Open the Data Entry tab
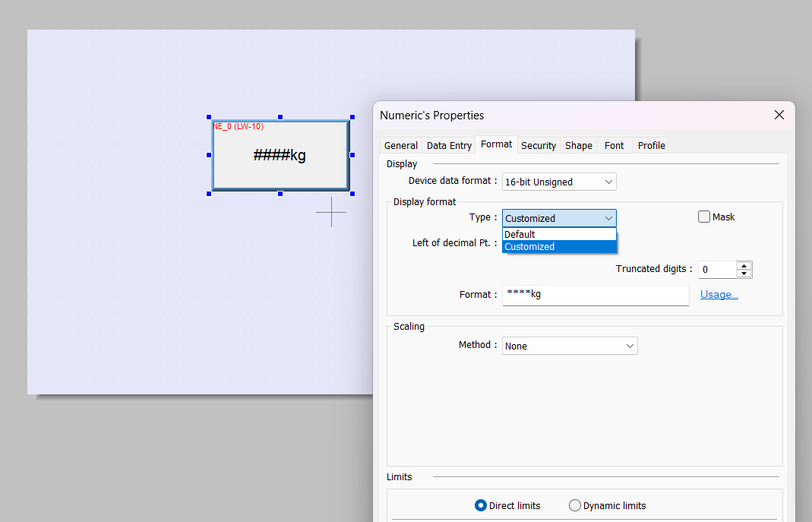Screen dimensions: 812x522 (449, 145)
